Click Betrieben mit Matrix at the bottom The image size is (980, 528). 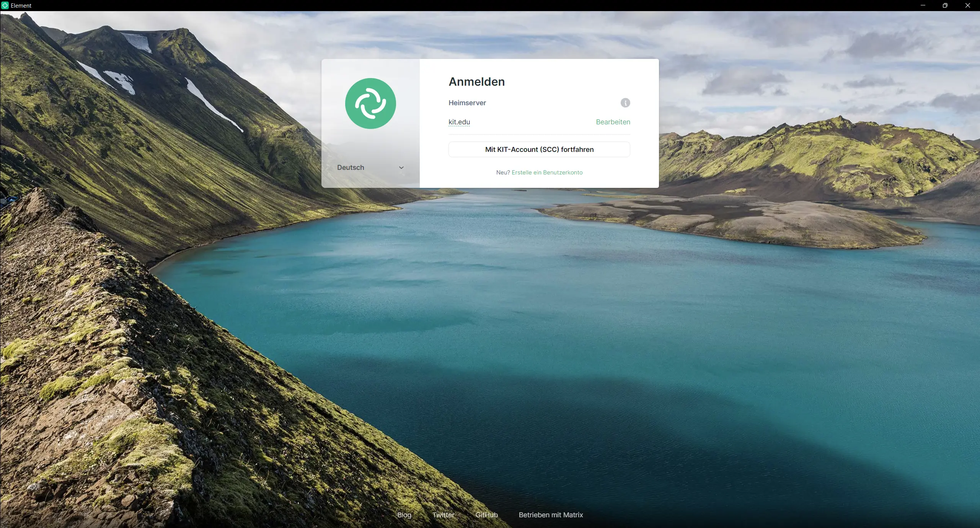pyautogui.click(x=551, y=515)
